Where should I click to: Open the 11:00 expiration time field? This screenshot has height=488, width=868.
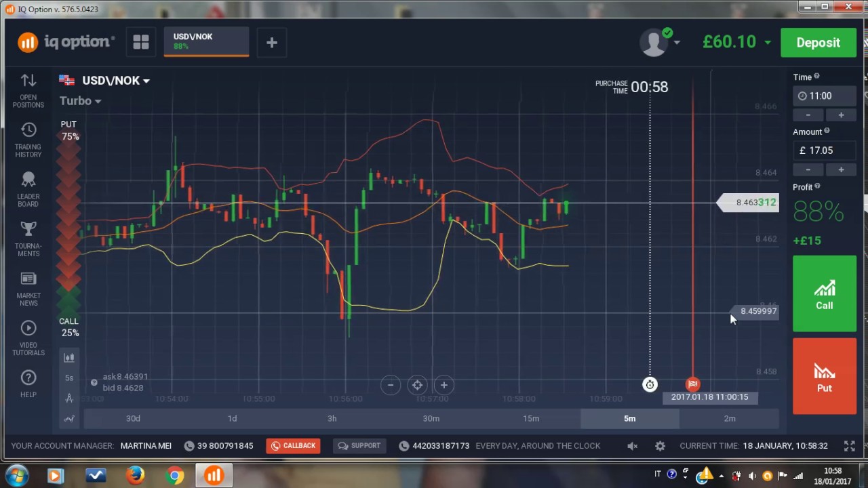coord(824,96)
